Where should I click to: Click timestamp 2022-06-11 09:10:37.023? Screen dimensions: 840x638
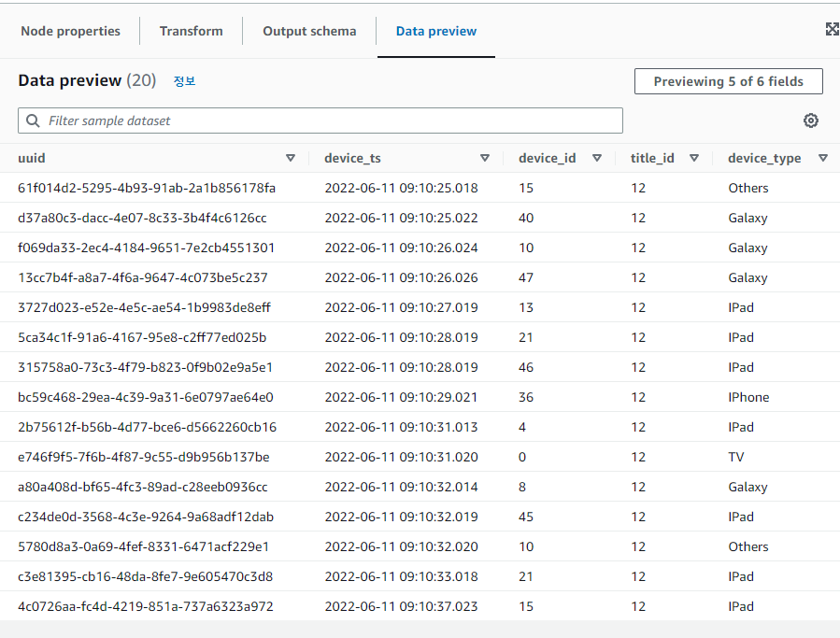tap(401, 606)
